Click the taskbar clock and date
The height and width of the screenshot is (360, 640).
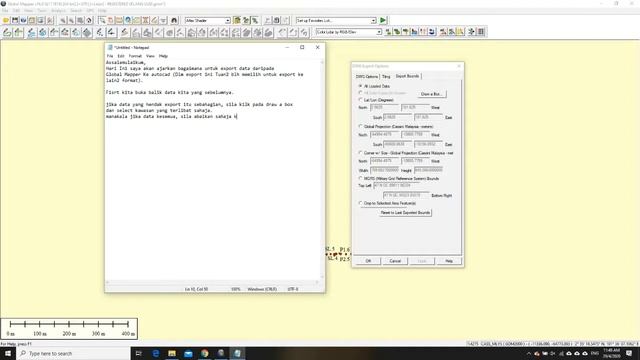611,353
